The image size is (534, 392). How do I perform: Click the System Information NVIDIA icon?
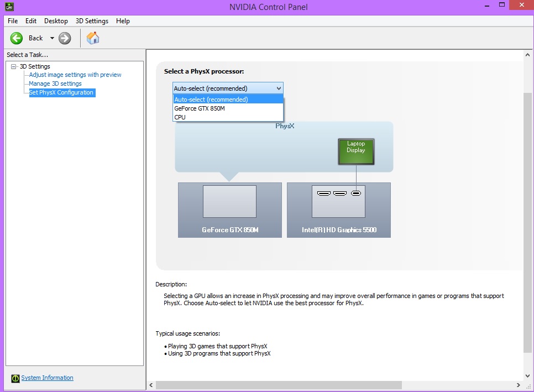pos(15,378)
